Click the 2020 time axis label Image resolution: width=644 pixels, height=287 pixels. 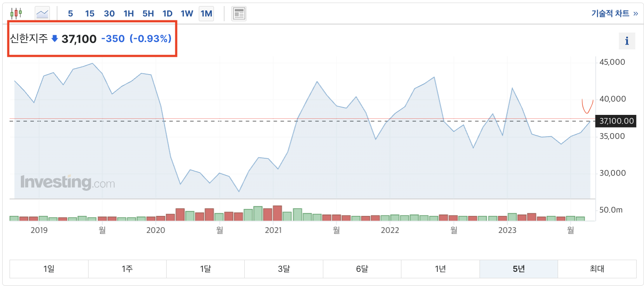point(156,230)
